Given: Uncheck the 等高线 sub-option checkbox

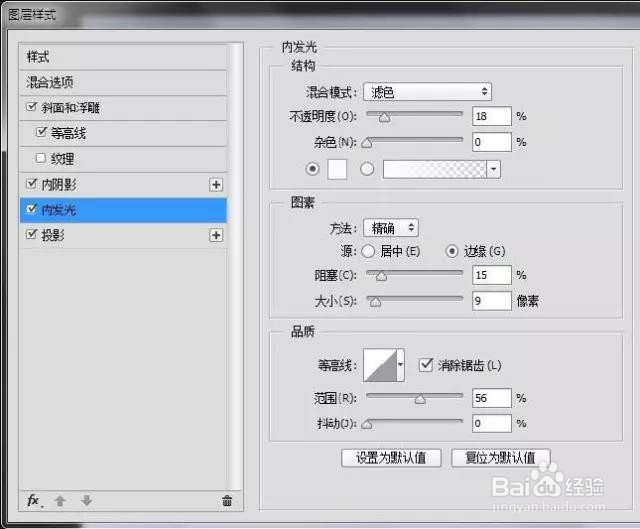Looking at the screenshot, I should pyautogui.click(x=41, y=132).
